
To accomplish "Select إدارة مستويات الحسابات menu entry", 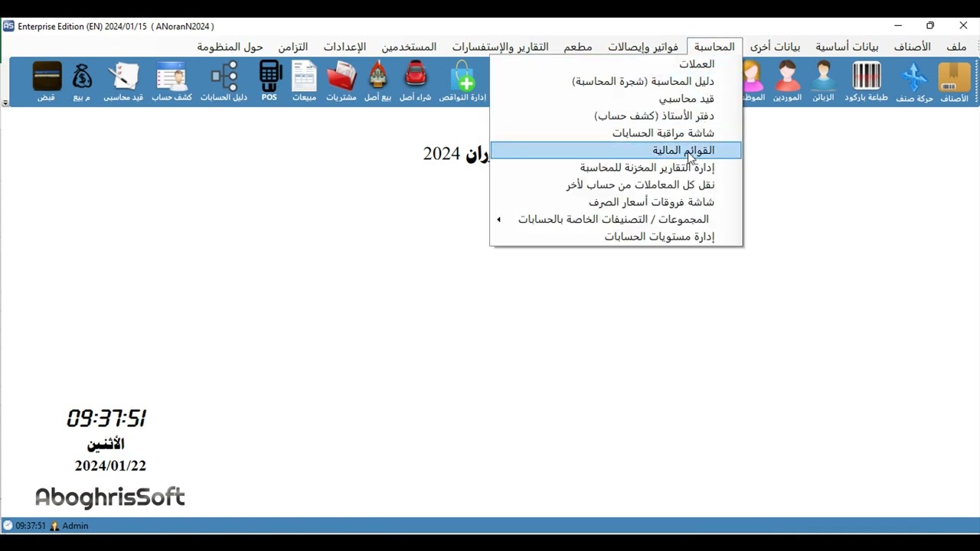I will [x=616, y=236].
